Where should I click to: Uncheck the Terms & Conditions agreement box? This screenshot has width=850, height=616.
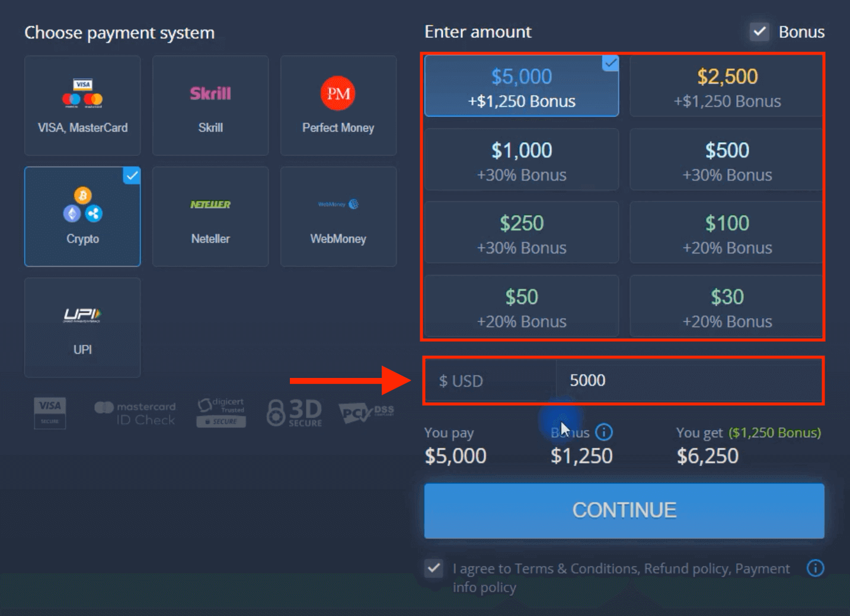pos(433,568)
